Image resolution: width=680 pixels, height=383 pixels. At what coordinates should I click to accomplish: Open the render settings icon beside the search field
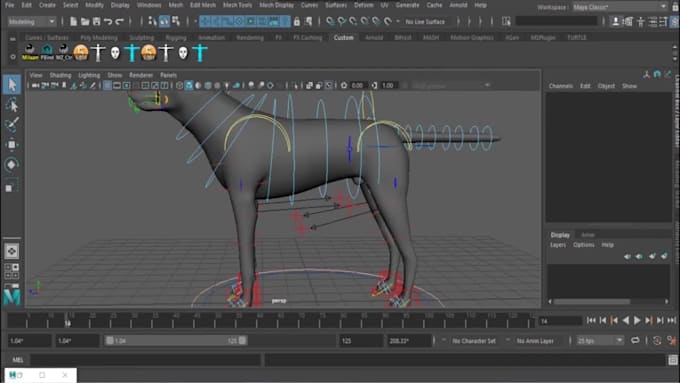click(506, 21)
